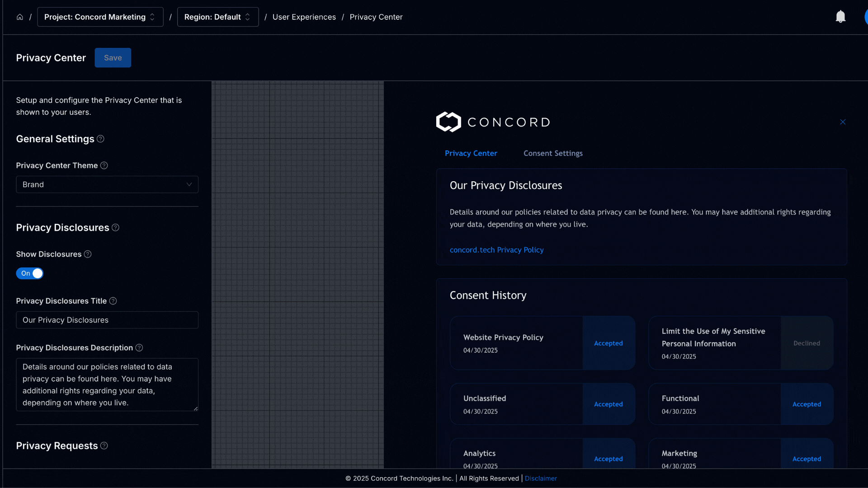The image size is (868, 488).
Task: Select the Privacy Center tab in preview
Action: [x=471, y=153]
